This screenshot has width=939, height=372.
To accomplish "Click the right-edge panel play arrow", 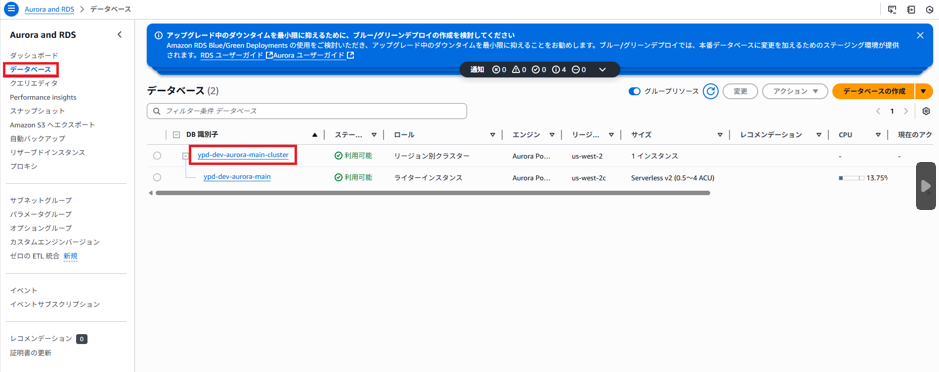I will tap(926, 186).
